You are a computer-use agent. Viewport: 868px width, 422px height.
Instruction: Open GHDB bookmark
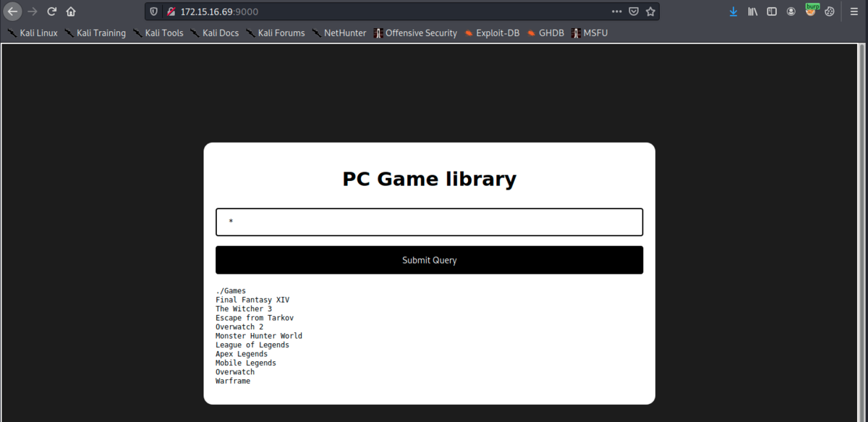coord(545,33)
